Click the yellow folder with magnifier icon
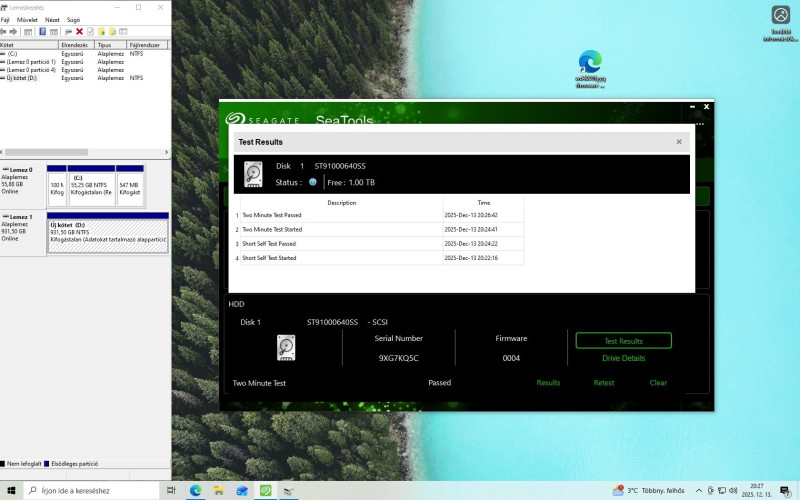800x500 pixels. click(112, 32)
